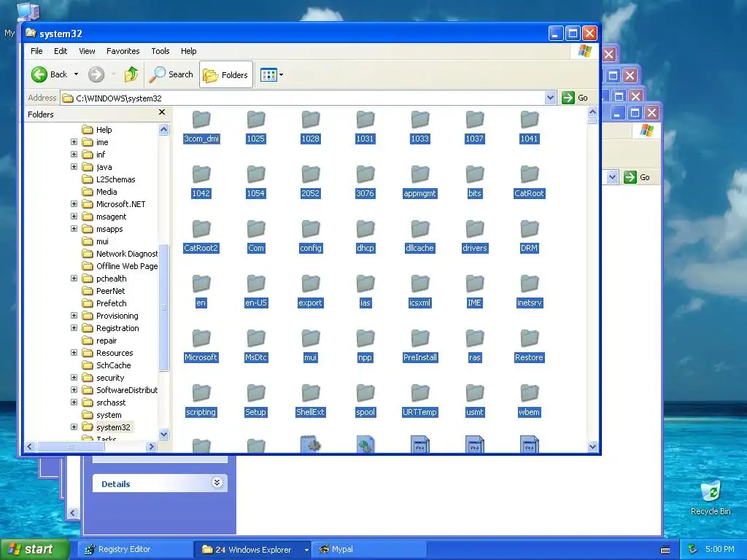
Task: Select the SchCache folder in tree
Action: [107, 365]
